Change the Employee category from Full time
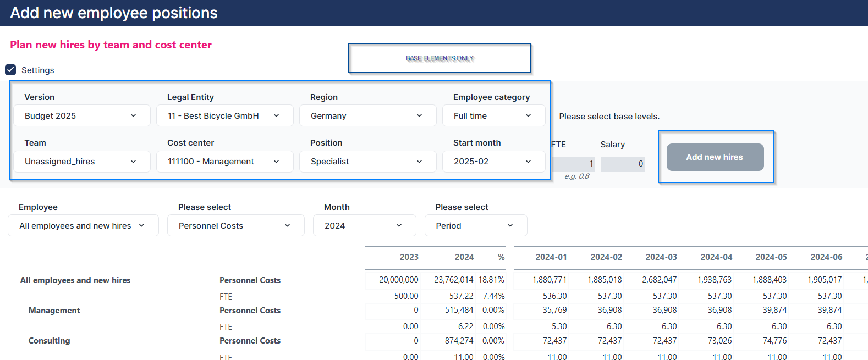The width and height of the screenshot is (868, 360). coord(493,116)
